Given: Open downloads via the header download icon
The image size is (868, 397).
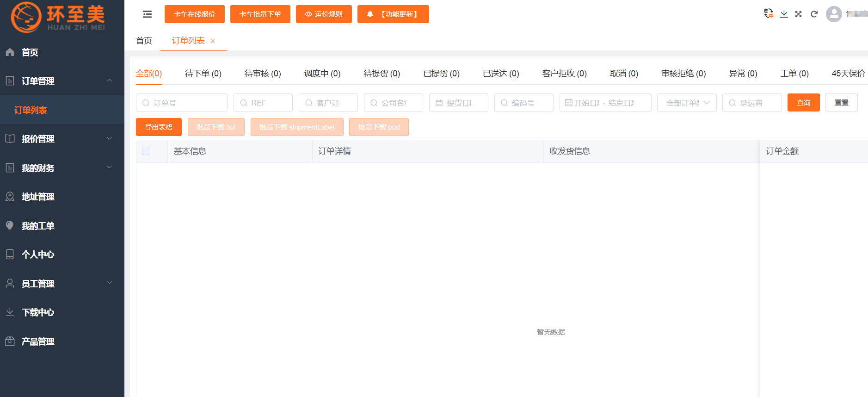Looking at the screenshot, I should coord(784,14).
